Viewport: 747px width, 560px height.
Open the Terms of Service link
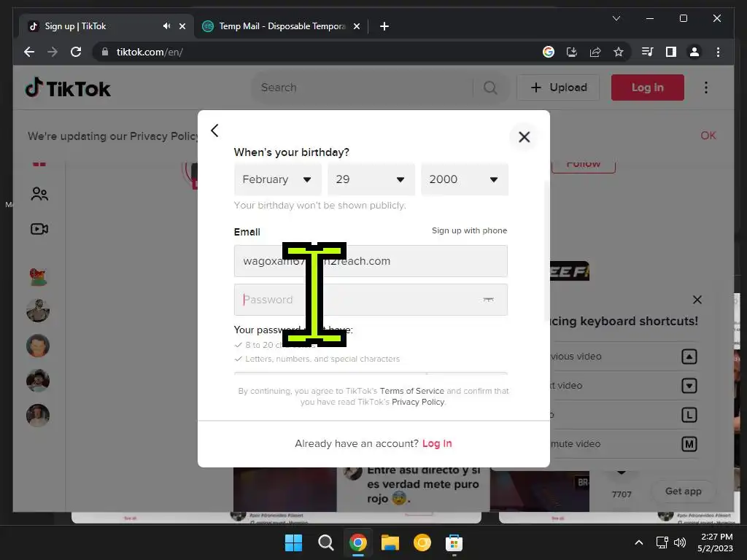(x=411, y=391)
